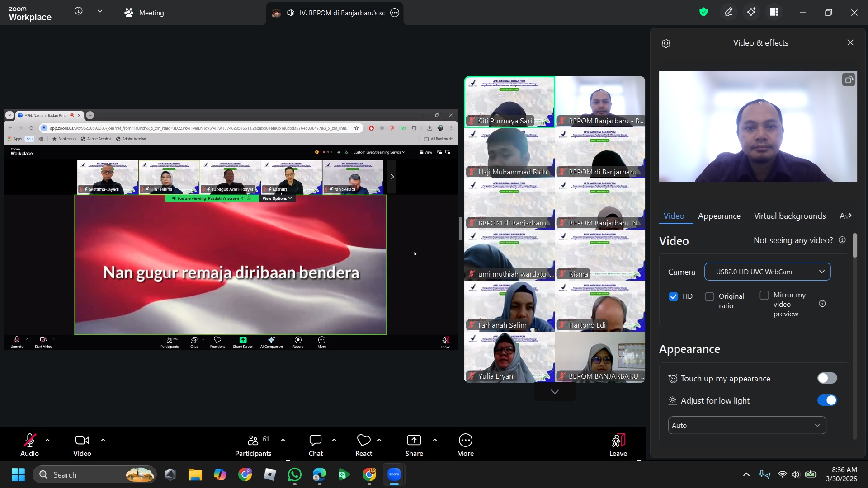Click the Leave meeting button
The height and width of the screenshot is (488, 868).
[618, 445]
